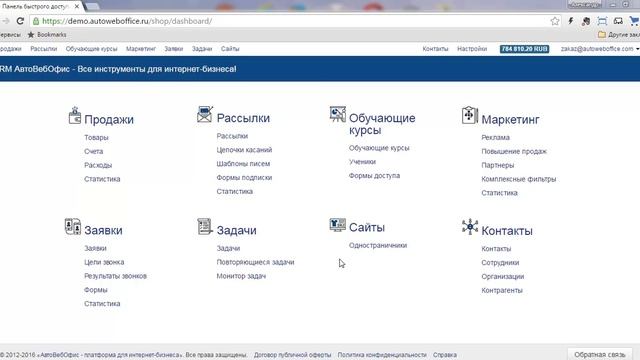Open Заявки in the top menu
Viewport: 640px width, 360px height.
tap(173, 49)
